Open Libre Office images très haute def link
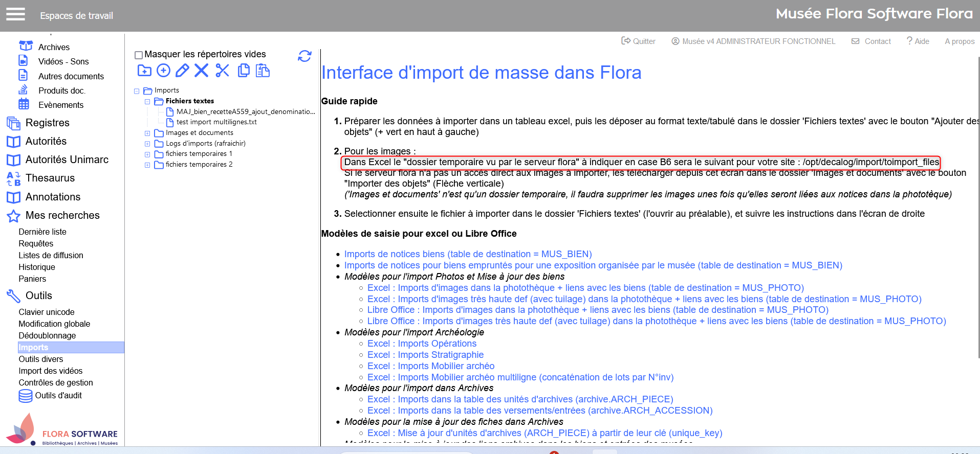 [x=657, y=321]
